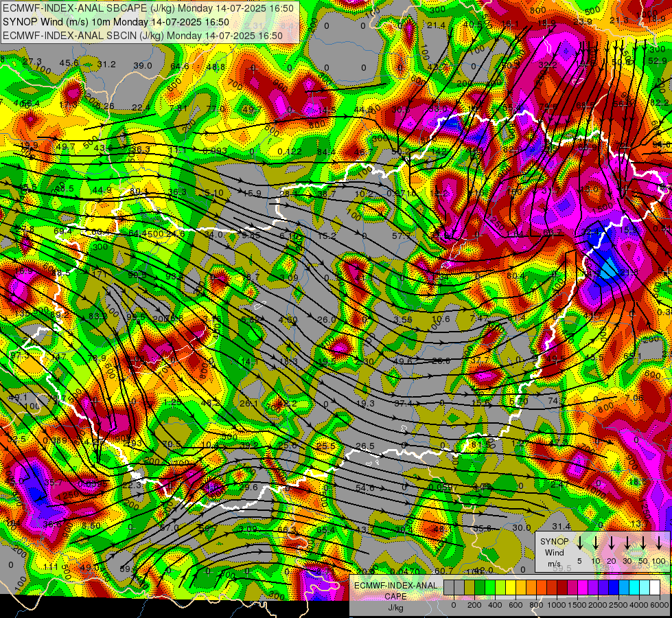
Task: Click the 31.2 value on the map
Action: (106, 65)
